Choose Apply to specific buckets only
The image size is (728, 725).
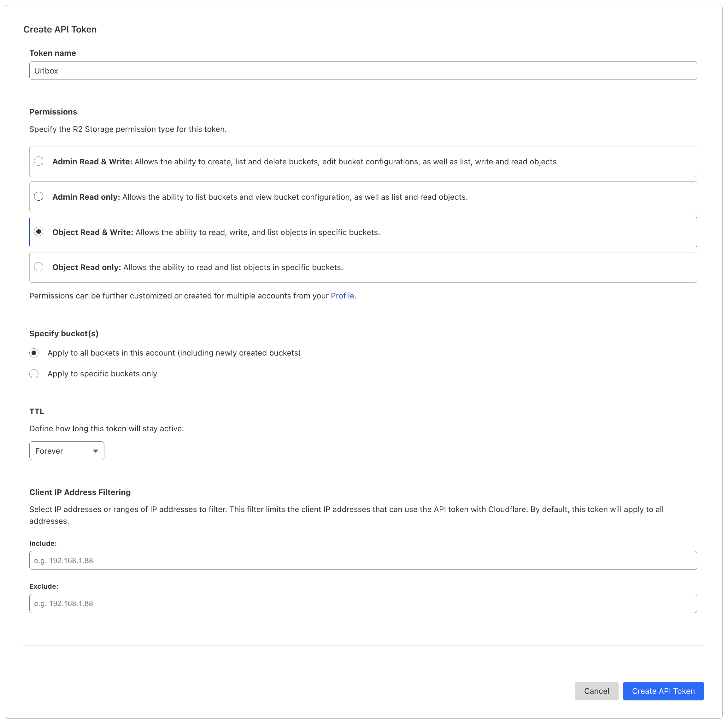coord(34,374)
